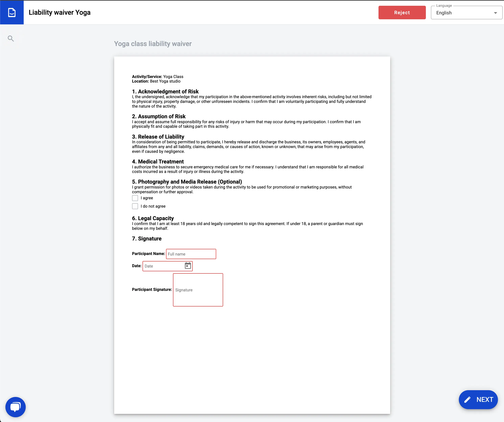Check the "I do not agree" checkbox
The height and width of the screenshot is (422, 504).
(135, 206)
